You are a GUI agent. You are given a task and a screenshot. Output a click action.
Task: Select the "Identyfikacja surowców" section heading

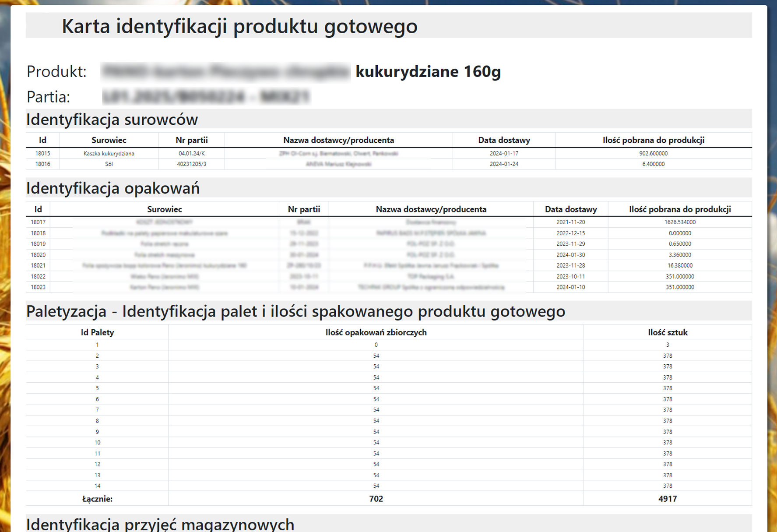click(112, 120)
